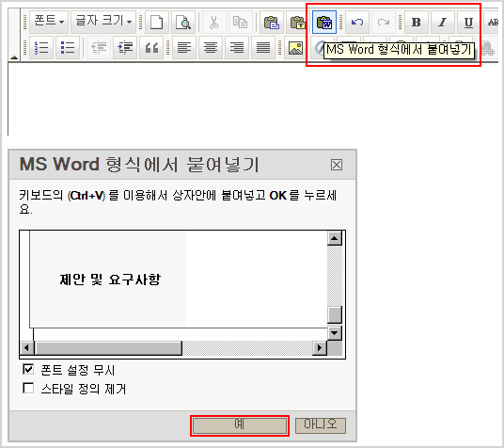Collapse the toolbar with the small triangle
504x448 pixels.
[14, 57]
